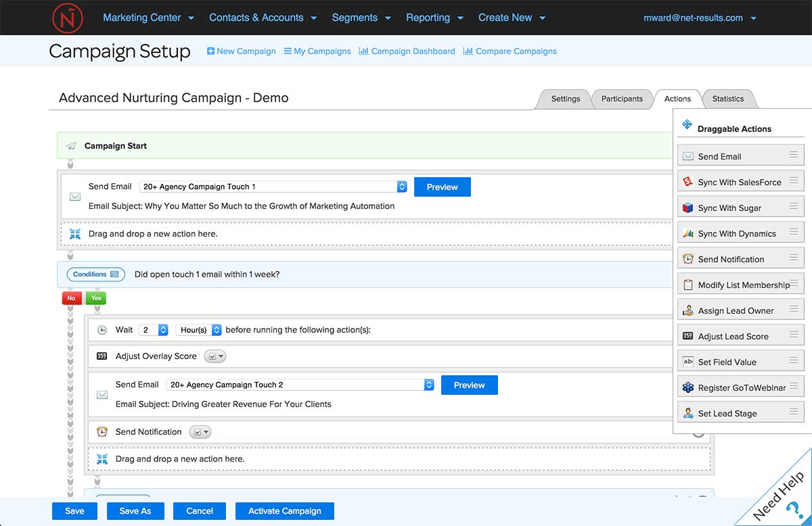Click the Draggable Actions move icon

[x=687, y=124]
